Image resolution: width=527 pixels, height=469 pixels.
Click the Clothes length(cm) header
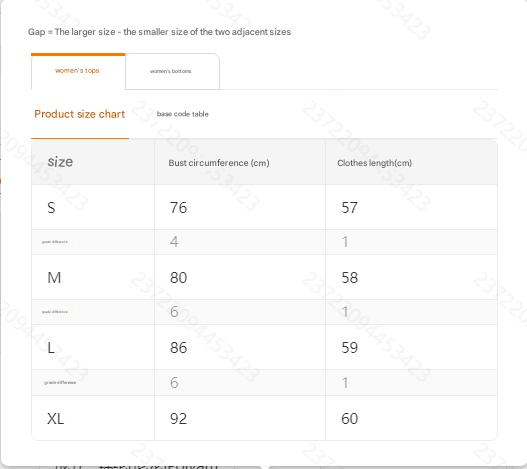[x=374, y=163]
